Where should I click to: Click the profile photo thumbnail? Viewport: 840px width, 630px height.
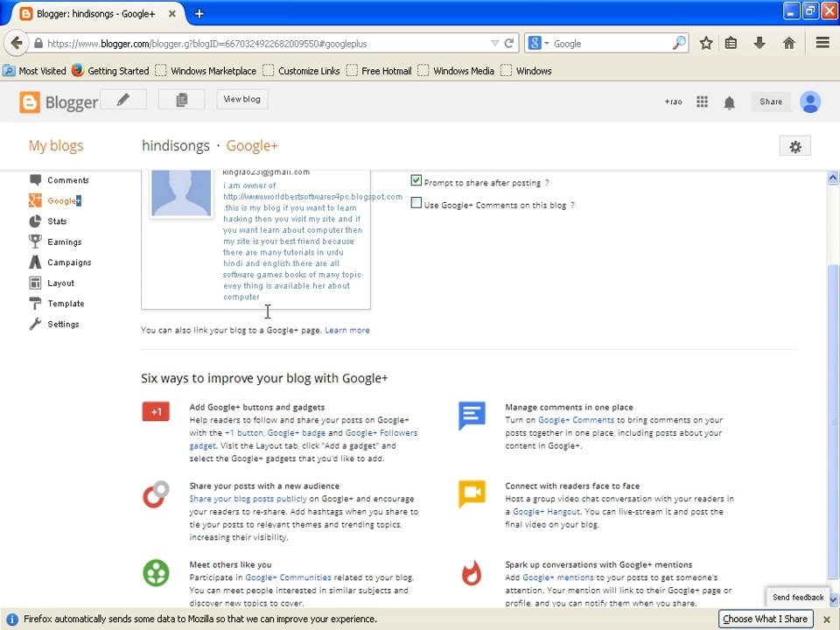[181, 192]
